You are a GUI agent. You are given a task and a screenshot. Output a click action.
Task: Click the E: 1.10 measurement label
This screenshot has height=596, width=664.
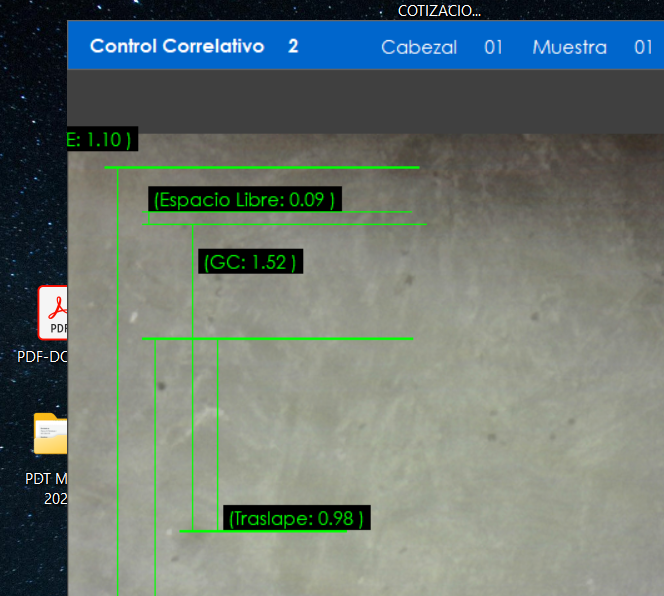[99, 139]
